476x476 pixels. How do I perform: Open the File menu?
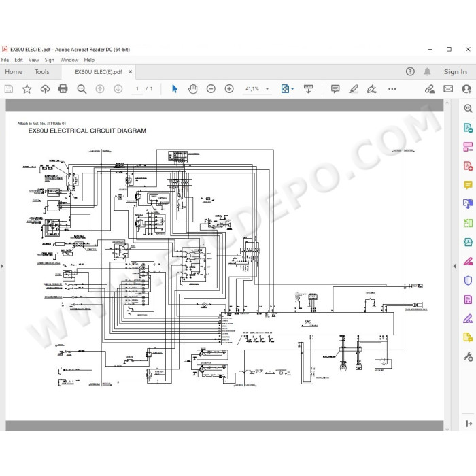pyautogui.click(x=5, y=60)
